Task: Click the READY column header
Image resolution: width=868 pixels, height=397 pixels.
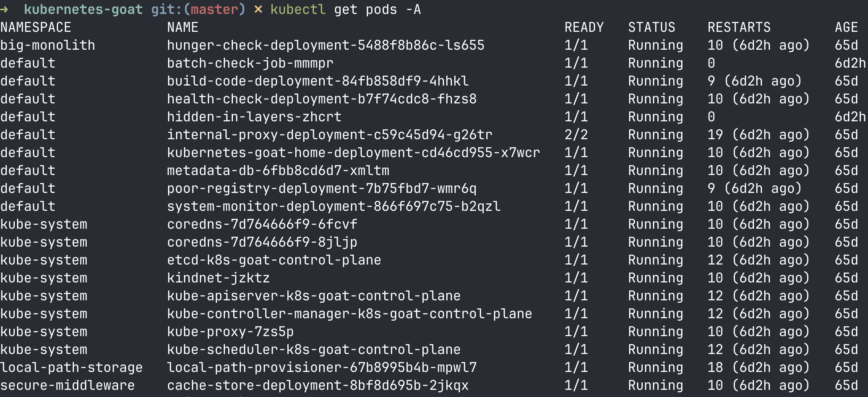Action: tap(584, 27)
